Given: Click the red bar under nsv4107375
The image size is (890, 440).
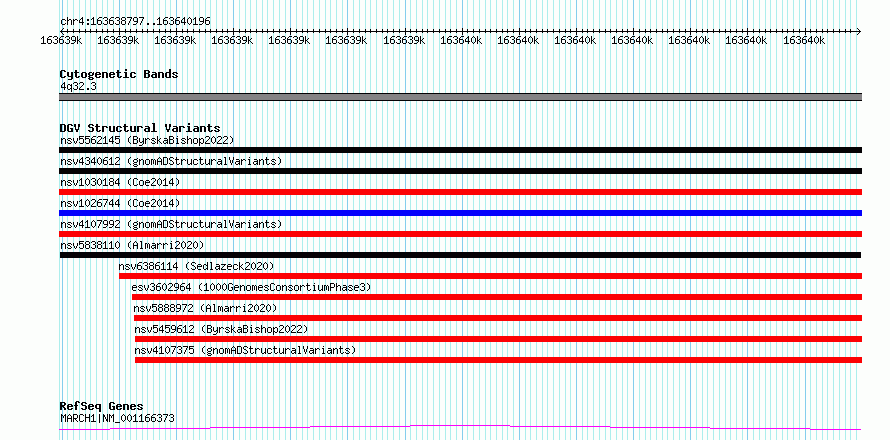Looking at the screenshot, I should [x=498, y=360].
